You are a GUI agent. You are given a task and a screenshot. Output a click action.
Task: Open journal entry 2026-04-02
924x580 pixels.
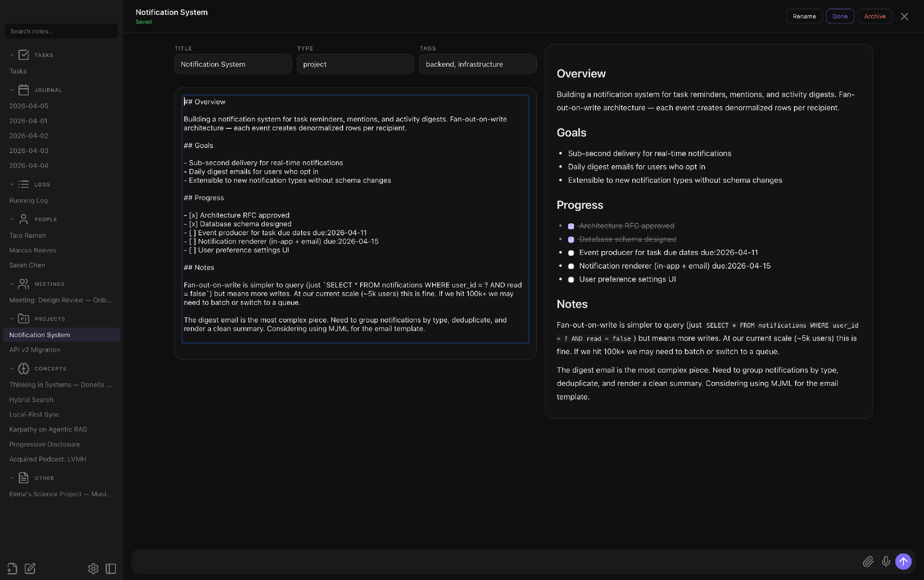[x=62, y=136]
